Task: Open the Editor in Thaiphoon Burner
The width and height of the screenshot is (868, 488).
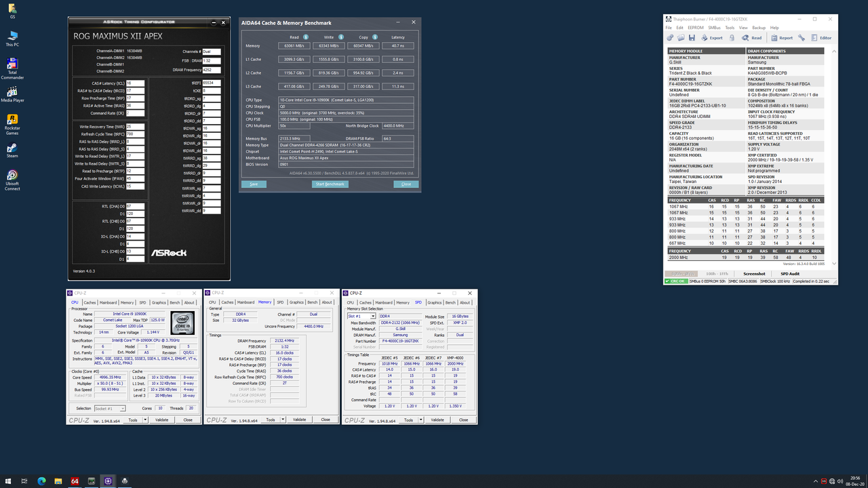Action: [821, 38]
